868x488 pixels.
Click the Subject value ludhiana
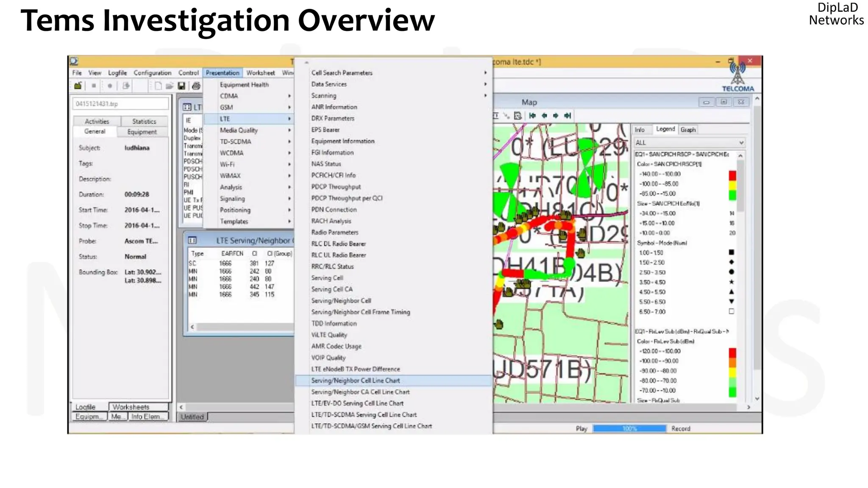click(x=137, y=148)
